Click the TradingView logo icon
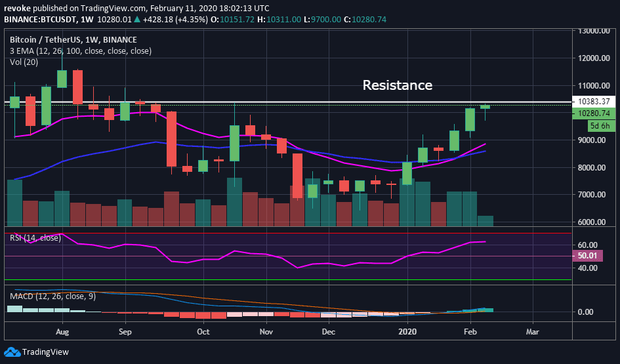 [x=12, y=352]
